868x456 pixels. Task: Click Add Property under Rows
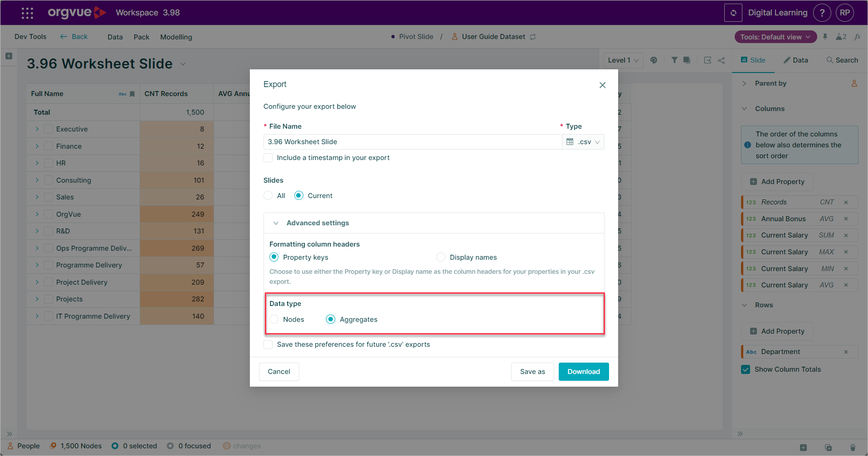coord(777,331)
